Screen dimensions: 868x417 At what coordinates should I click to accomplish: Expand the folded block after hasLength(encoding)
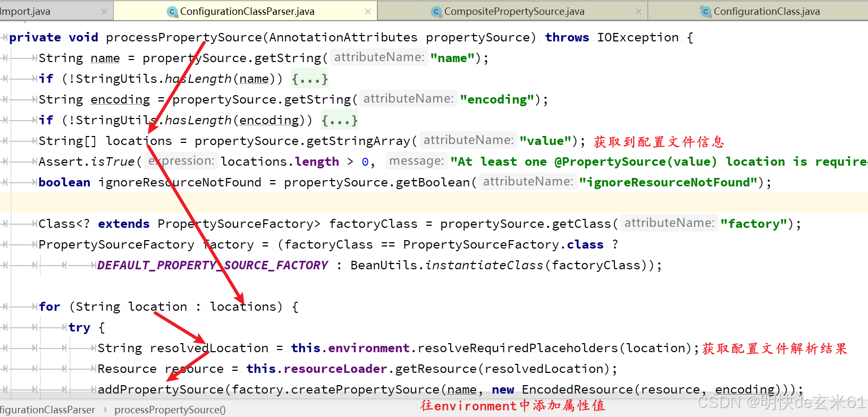[x=339, y=121]
